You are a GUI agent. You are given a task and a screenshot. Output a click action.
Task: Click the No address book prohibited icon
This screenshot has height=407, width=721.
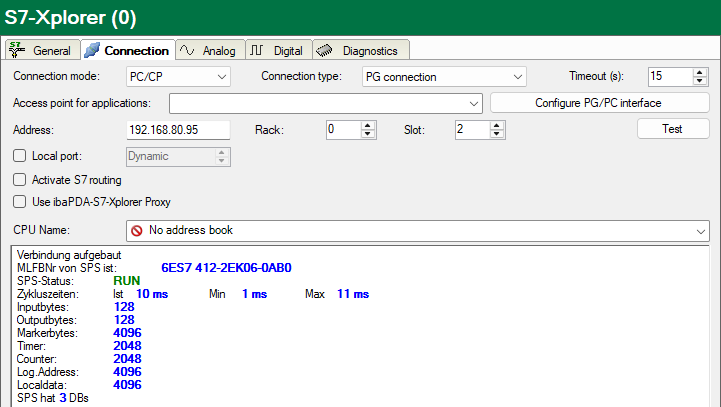tap(137, 230)
